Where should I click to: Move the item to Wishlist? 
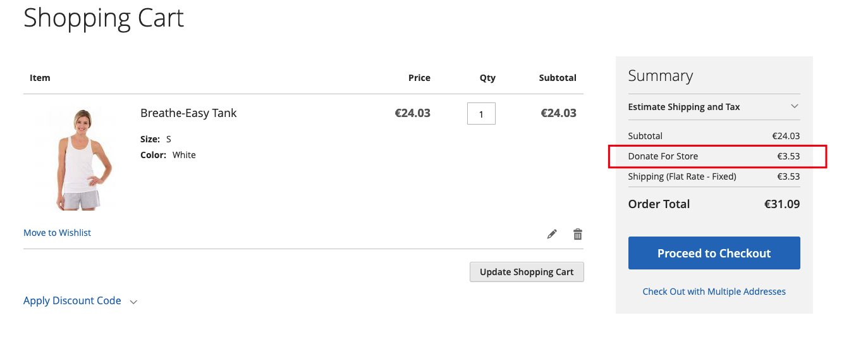pos(57,233)
